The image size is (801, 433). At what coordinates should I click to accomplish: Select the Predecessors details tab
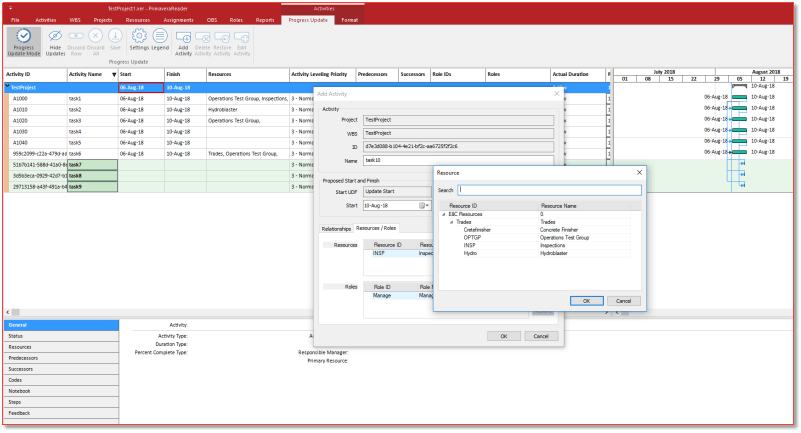pos(61,358)
